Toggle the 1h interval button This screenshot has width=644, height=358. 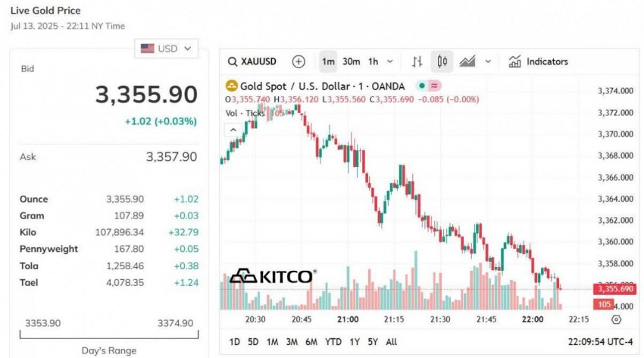(373, 61)
